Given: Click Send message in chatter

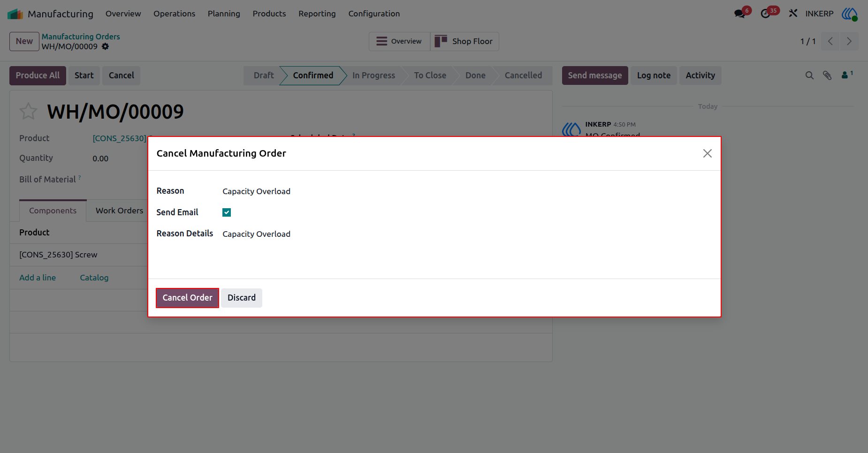Looking at the screenshot, I should pos(595,75).
